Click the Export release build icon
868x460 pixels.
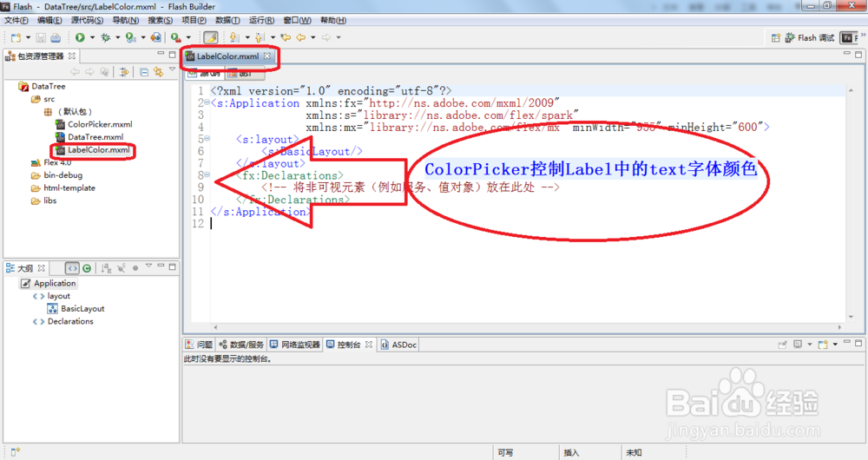(156, 37)
